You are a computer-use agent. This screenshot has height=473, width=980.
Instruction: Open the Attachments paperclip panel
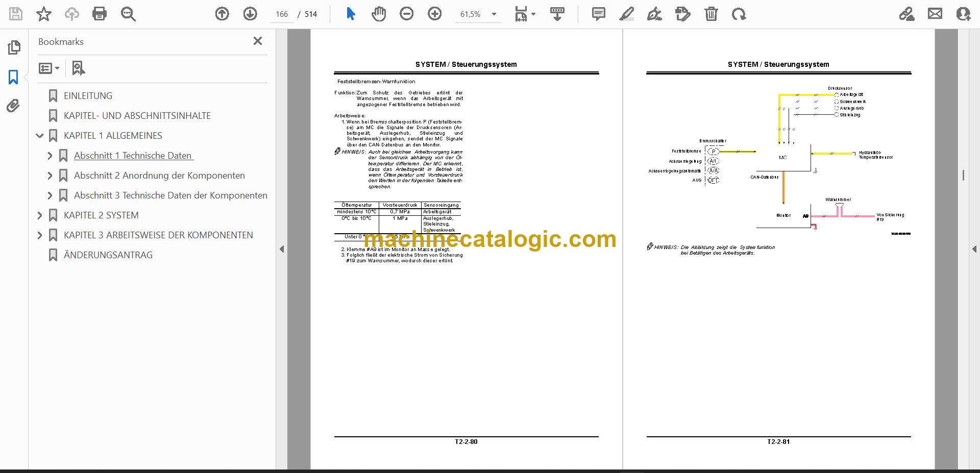(13, 106)
